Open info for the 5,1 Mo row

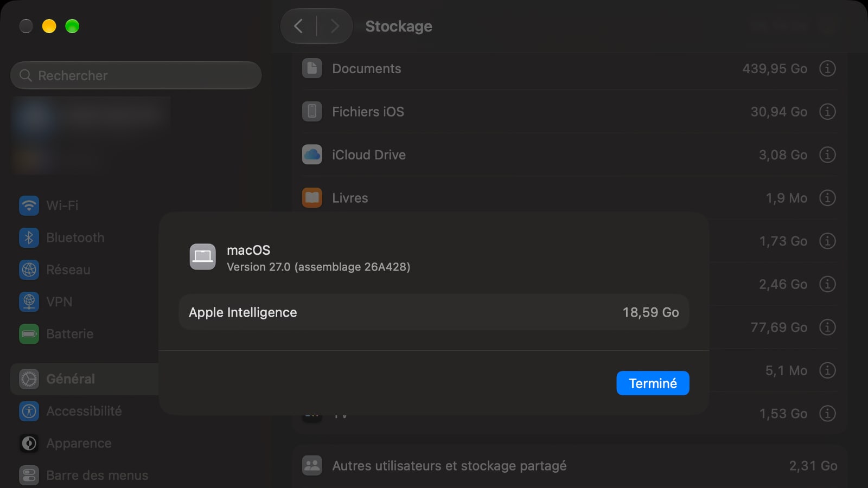tap(827, 370)
